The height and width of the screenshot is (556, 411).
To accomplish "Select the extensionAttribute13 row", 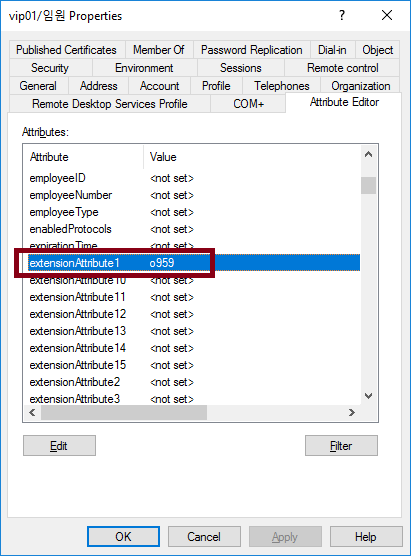I will [194, 331].
